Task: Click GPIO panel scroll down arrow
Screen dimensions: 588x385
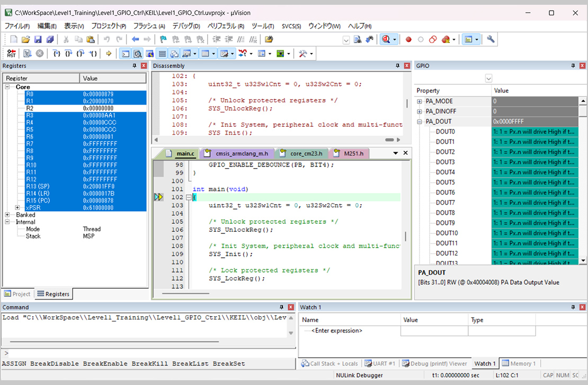Action: pos(583,260)
